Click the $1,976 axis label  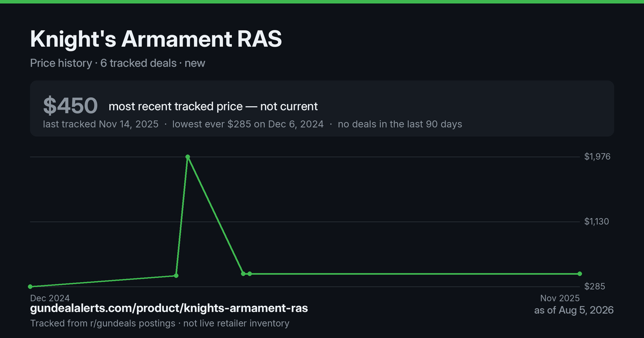click(597, 157)
